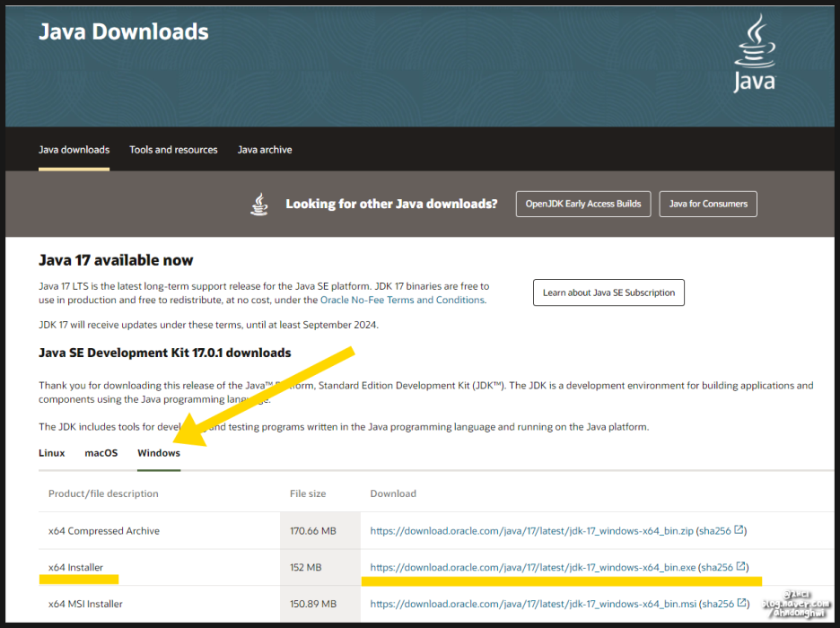Click 'x64 Installer' row label
The image size is (840, 628).
coord(75,568)
